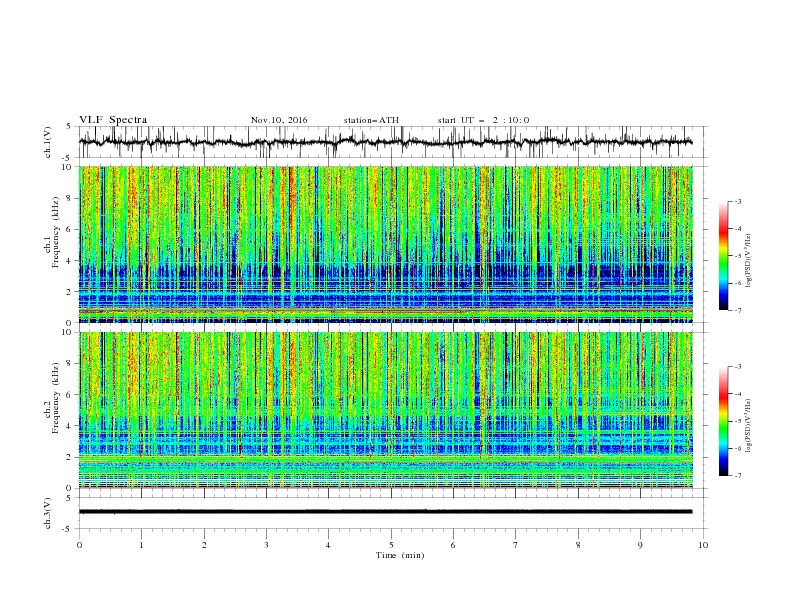Click the "ch.3(V)" axis label

click(x=48, y=513)
